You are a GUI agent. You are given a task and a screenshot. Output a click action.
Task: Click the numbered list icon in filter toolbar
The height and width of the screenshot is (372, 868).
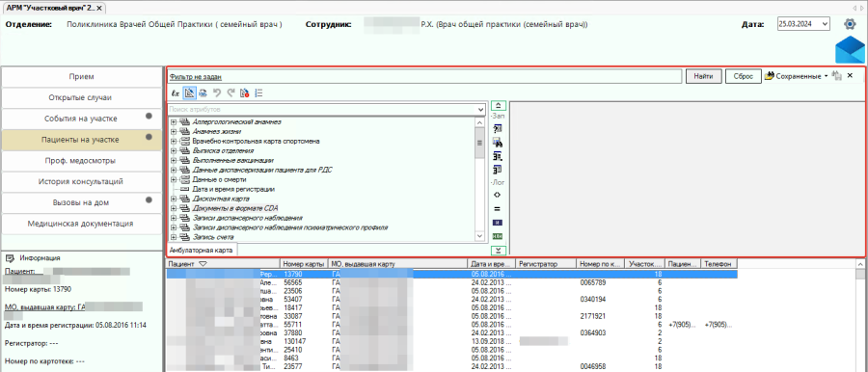coord(258,93)
